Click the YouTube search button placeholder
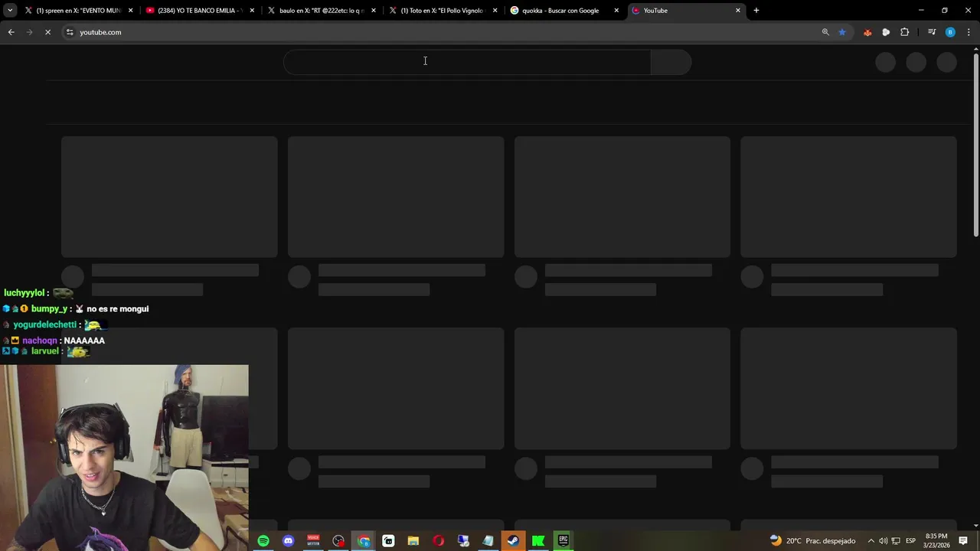980x551 pixels. click(671, 62)
